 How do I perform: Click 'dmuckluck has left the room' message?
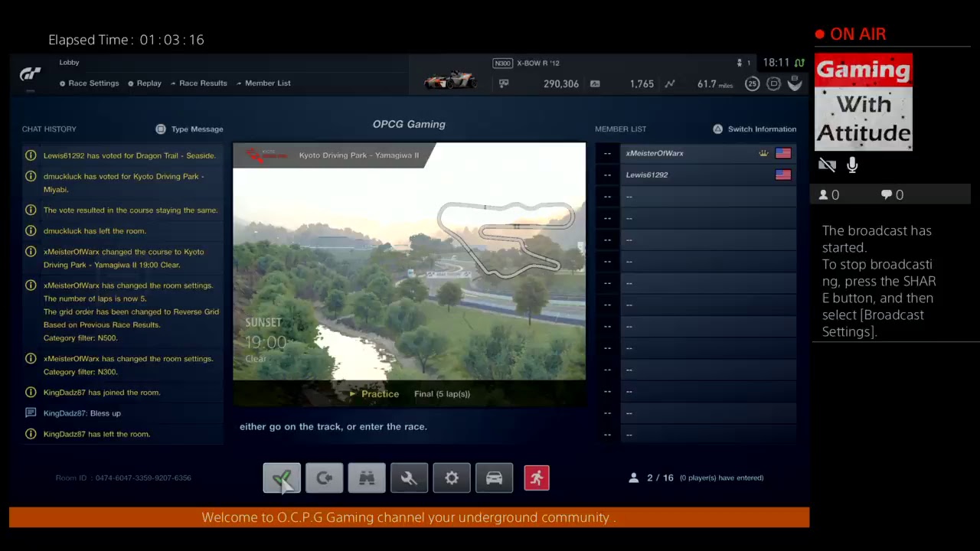(94, 231)
